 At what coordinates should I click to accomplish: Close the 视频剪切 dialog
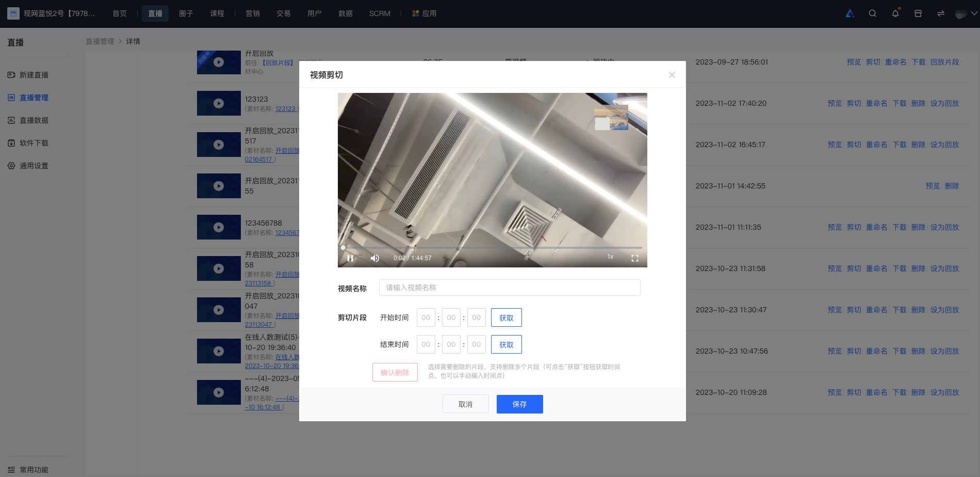[x=672, y=75]
